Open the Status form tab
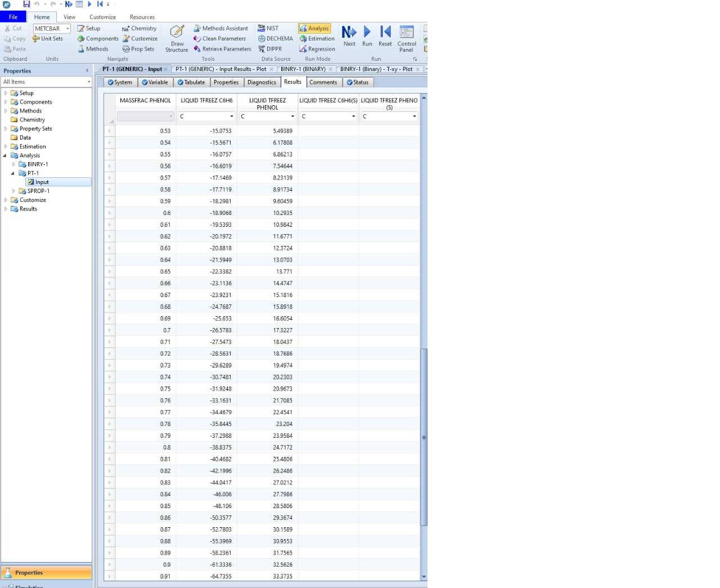 (358, 82)
